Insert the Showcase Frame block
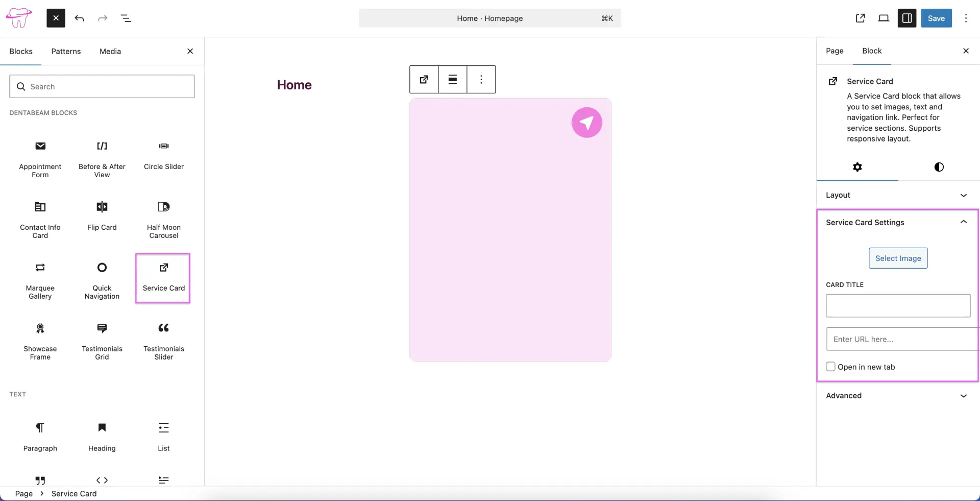 tap(40, 342)
